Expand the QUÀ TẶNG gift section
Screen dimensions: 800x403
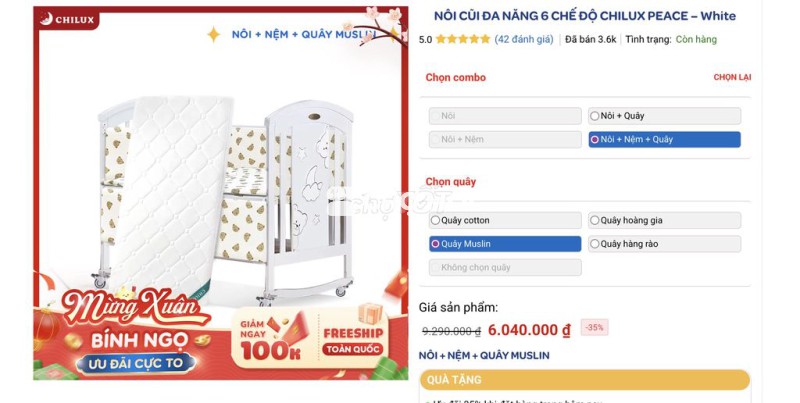click(x=585, y=380)
